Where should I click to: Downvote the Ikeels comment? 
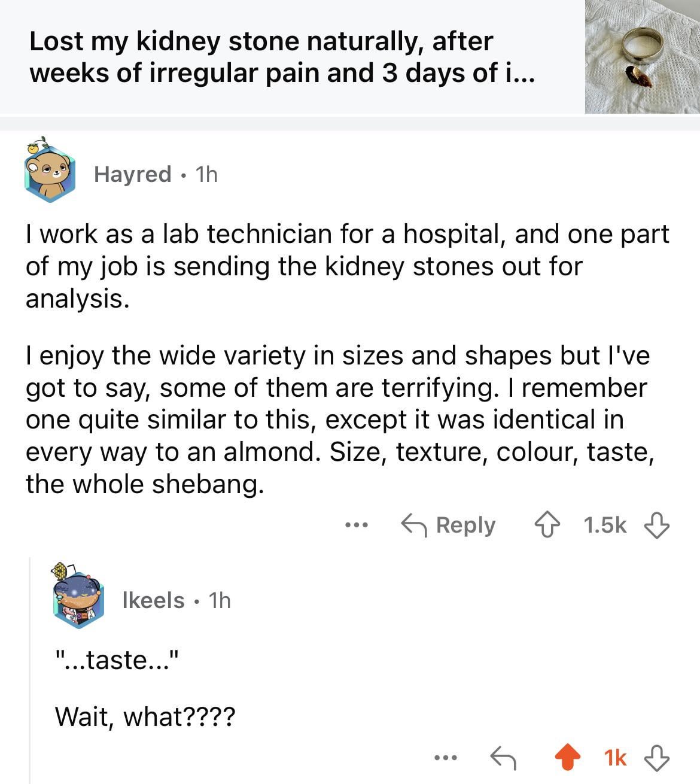point(656,758)
